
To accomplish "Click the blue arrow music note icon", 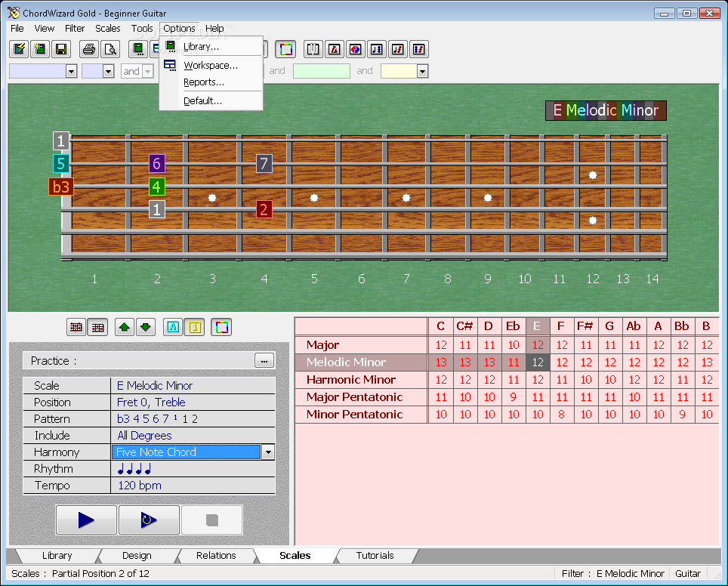I will click(x=377, y=49).
